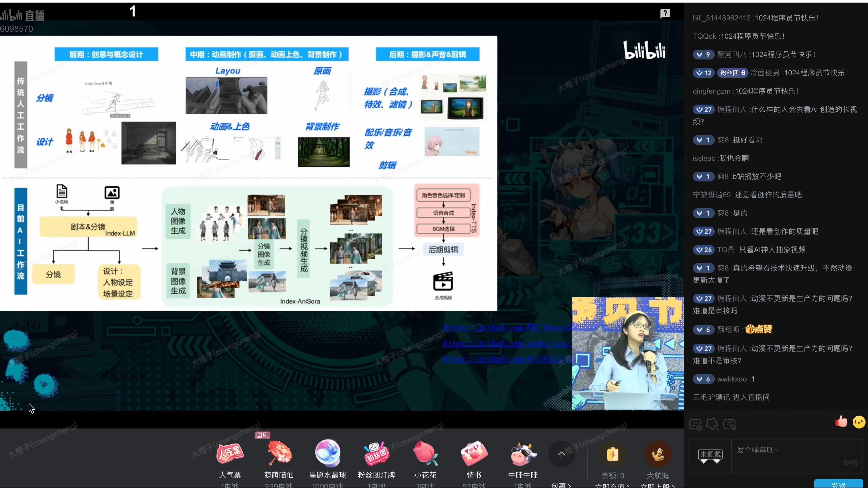Image resolution: width=868 pixels, height=488 pixels.
Task: Open the 包裹 package link
Action: pyautogui.click(x=561, y=485)
